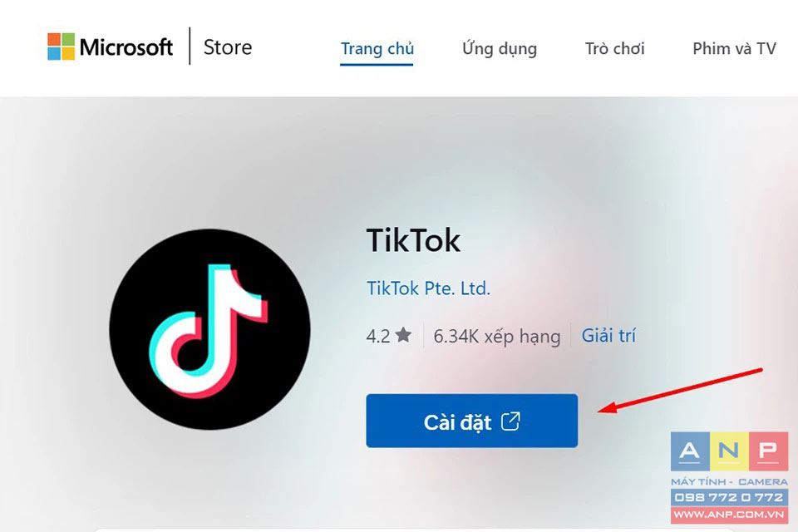The width and height of the screenshot is (798, 532).
Task: Click the 4.2 rating score
Action: click(378, 336)
